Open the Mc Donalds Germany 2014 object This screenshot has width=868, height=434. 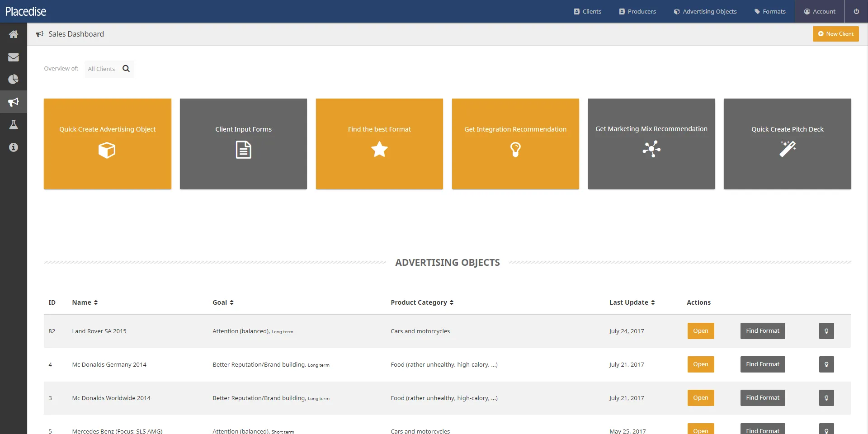(x=700, y=364)
